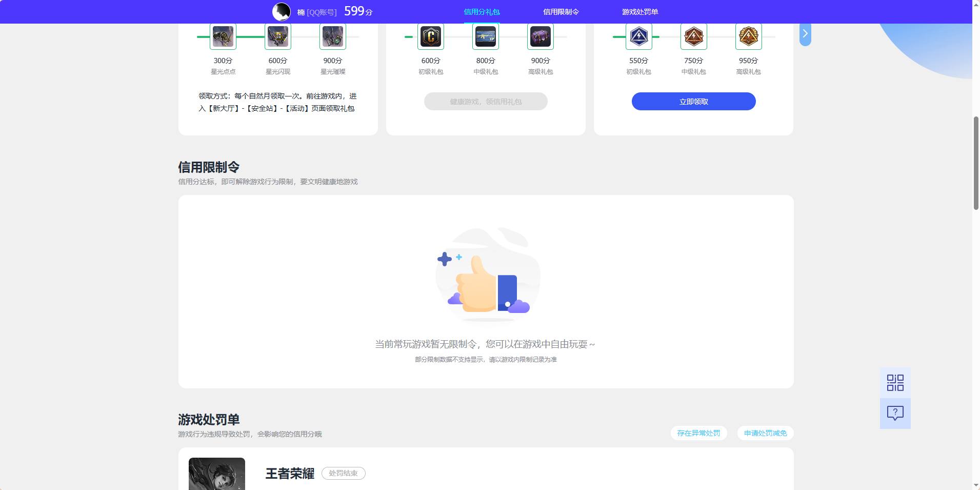Switch to the 信用限制令 tab
The image size is (980, 490).
click(560, 11)
